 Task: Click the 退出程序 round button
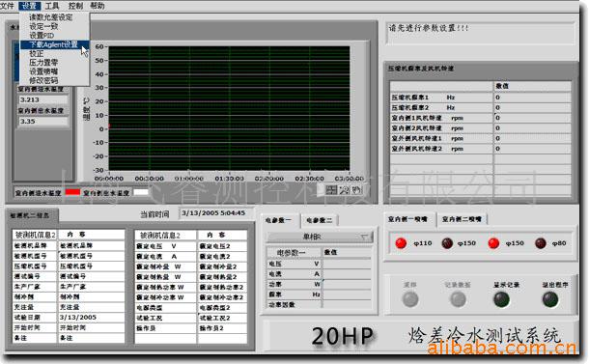click(550, 299)
